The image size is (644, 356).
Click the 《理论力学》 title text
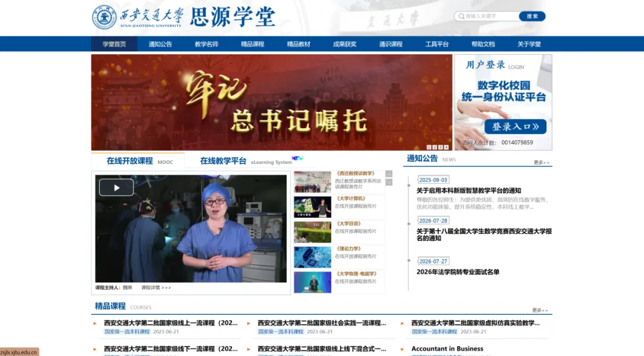348,249
